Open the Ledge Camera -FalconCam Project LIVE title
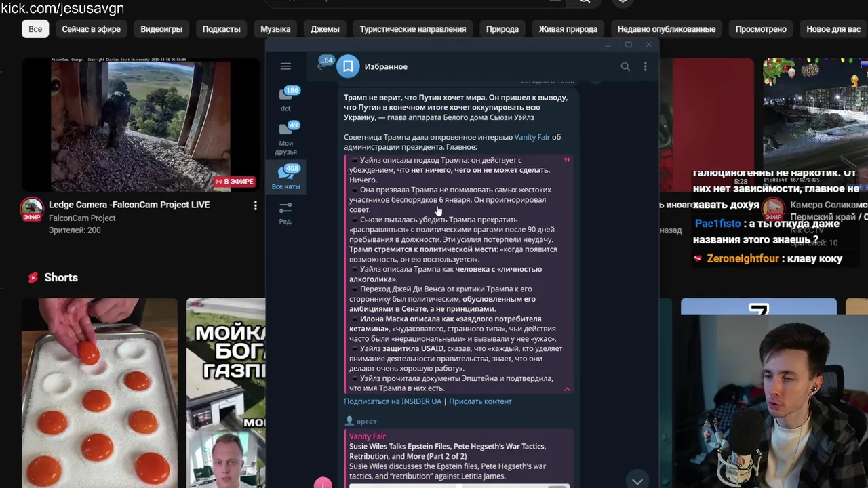Viewport: 868px width, 488px height. (129, 205)
